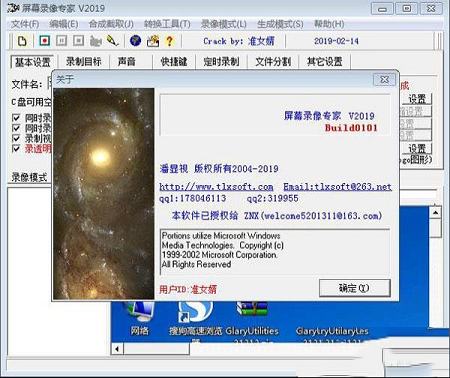Switch to the 文件分割 tab
The width and height of the screenshot is (450, 378).
tap(273, 61)
